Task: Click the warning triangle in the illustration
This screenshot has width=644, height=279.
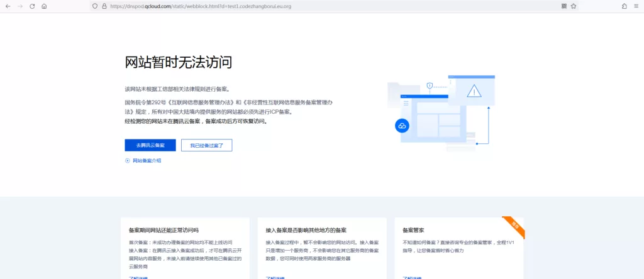Action: (x=474, y=92)
